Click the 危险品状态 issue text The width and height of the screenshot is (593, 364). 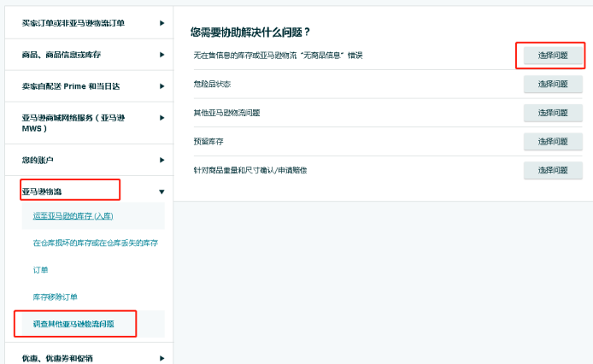point(212,84)
